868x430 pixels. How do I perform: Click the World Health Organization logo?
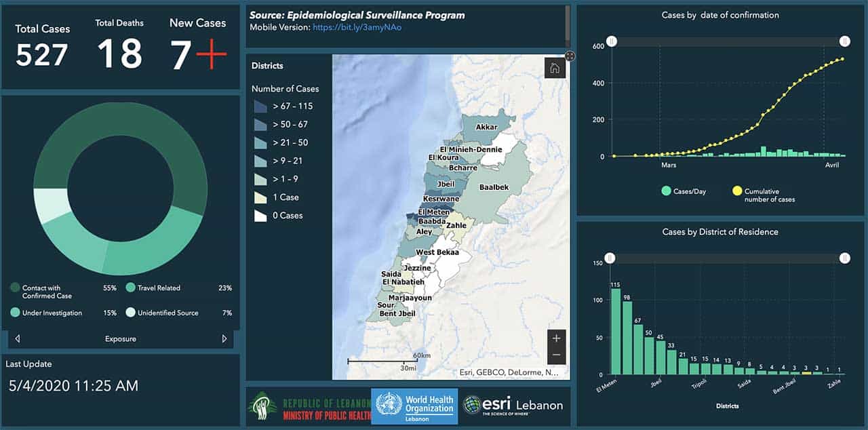[x=414, y=406]
